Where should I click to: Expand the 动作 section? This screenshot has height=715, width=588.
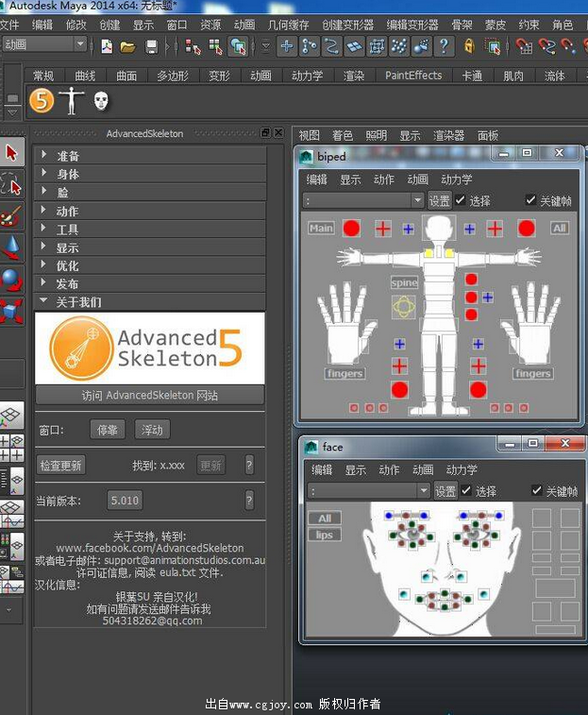[150, 211]
